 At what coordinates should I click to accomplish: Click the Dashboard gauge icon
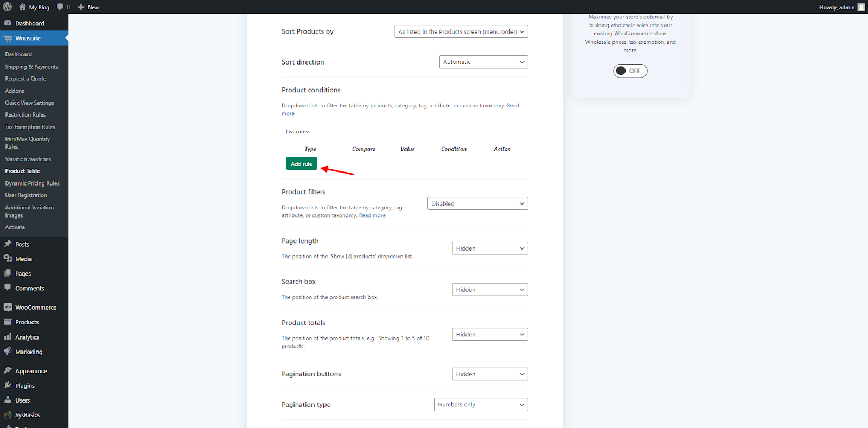click(8, 23)
